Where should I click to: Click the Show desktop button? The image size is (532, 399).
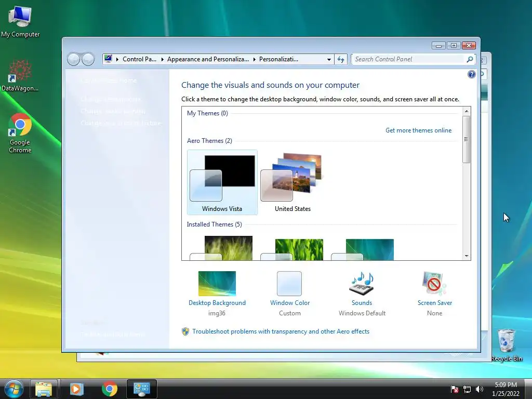[x=528, y=389]
